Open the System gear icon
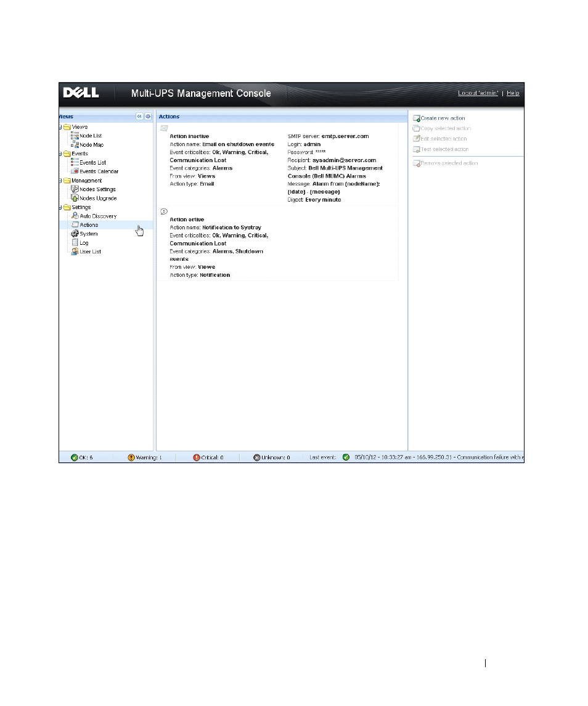588x706 pixels. [x=75, y=234]
